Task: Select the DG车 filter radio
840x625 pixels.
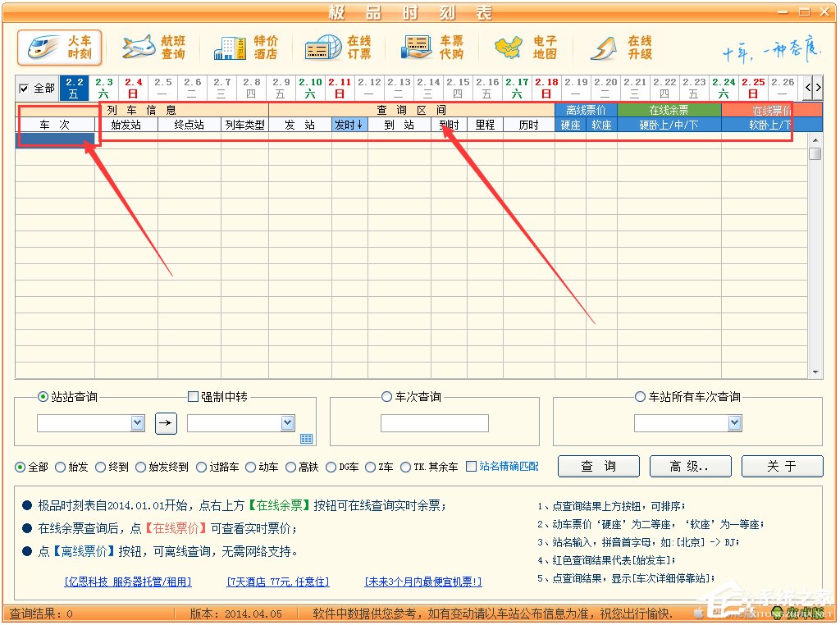Action: pos(331,467)
